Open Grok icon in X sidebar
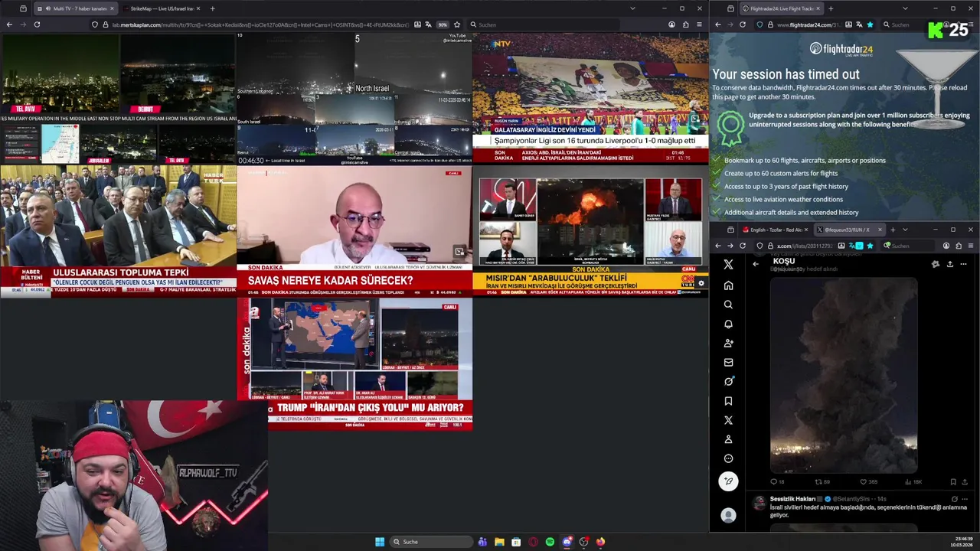 click(x=728, y=381)
